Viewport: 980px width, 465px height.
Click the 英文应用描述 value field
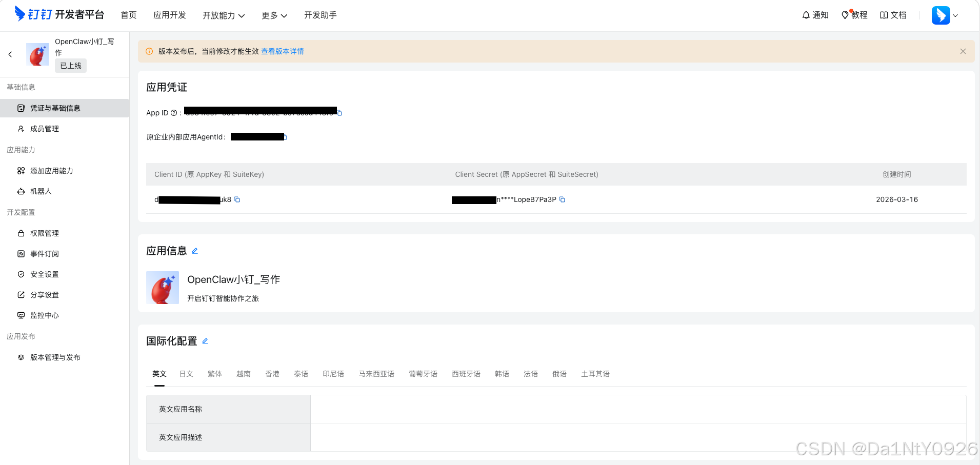[x=638, y=437]
